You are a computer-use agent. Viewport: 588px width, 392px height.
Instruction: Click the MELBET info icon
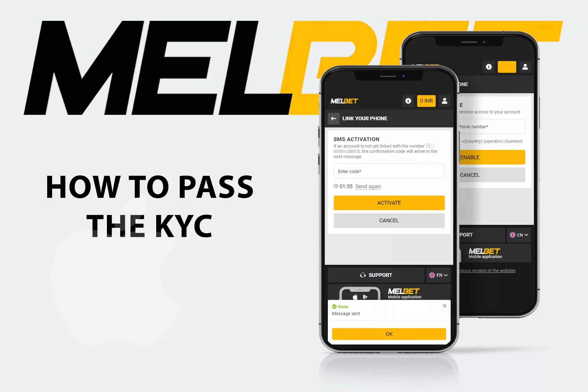[x=406, y=101]
